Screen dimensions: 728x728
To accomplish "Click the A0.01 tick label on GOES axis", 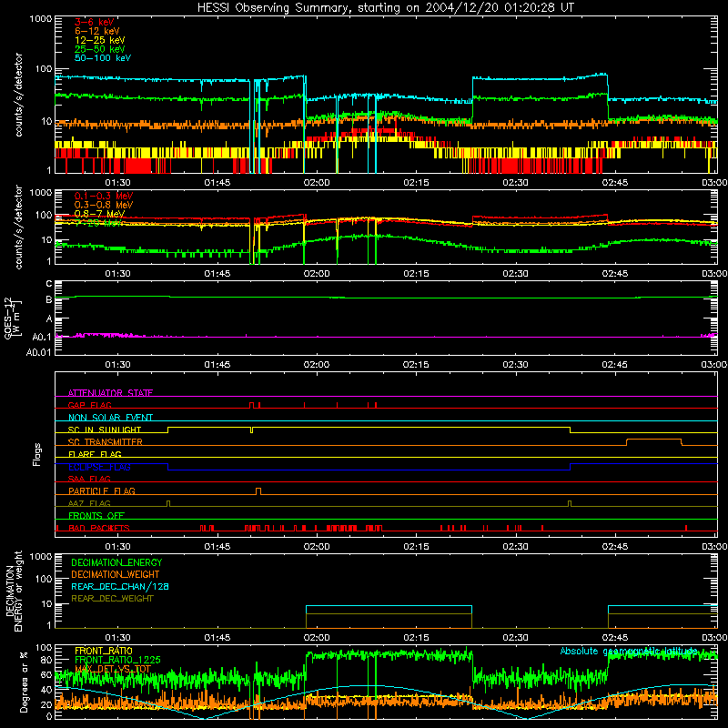I will point(38,352).
